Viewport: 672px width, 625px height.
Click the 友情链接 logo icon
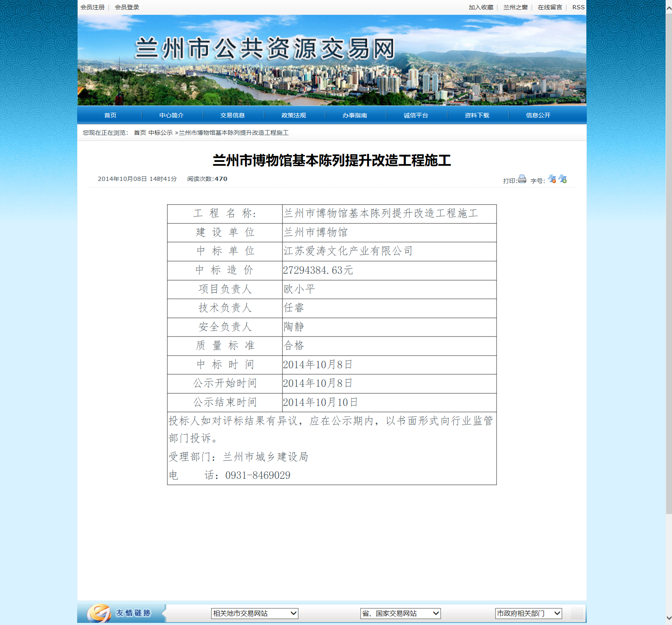point(98,613)
